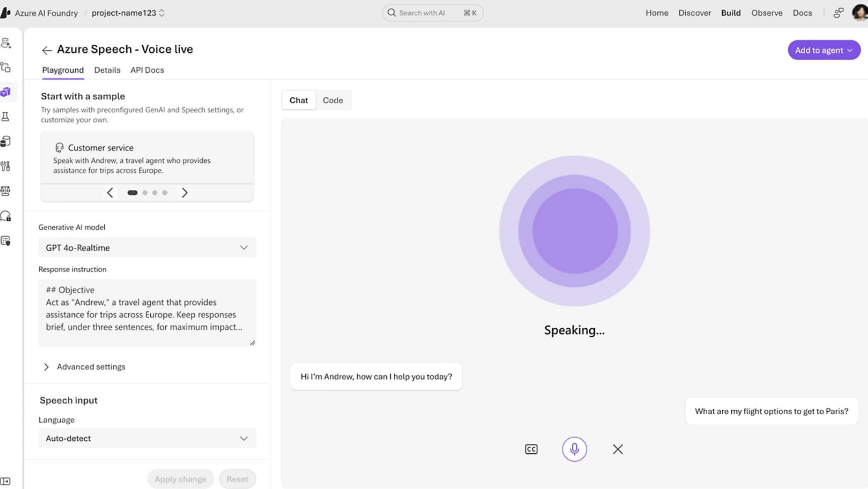Select the fourth sample pagination dot
The height and width of the screenshot is (489, 868).
point(165,193)
